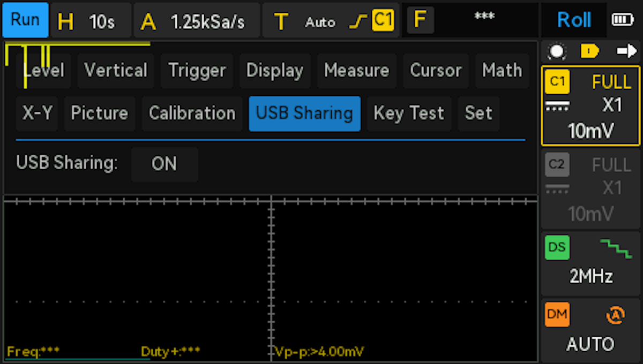This screenshot has width=643, height=364.
Task: Click the yellow tag-shaped indicator icon
Action: pyautogui.click(x=590, y=51)
